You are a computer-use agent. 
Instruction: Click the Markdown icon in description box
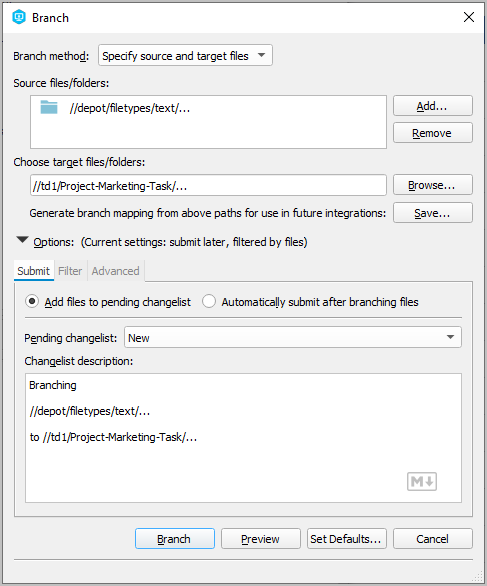coord(422,481)
